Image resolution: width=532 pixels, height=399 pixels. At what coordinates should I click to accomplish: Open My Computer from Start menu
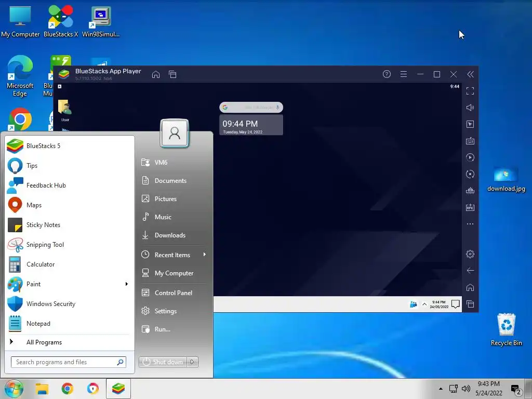[x=174, y=273]
